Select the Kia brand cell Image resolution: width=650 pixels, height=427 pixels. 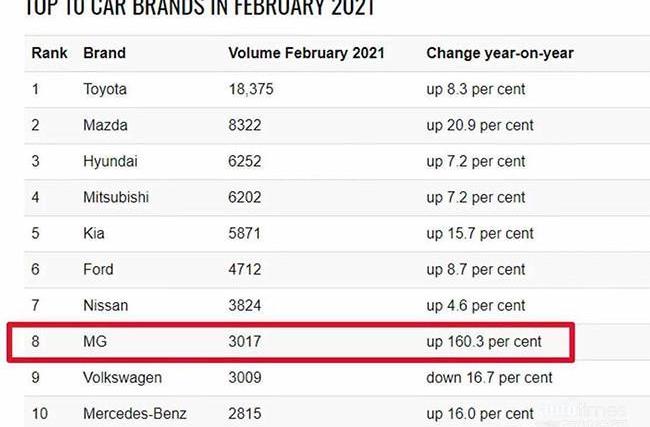pos(95,233)
